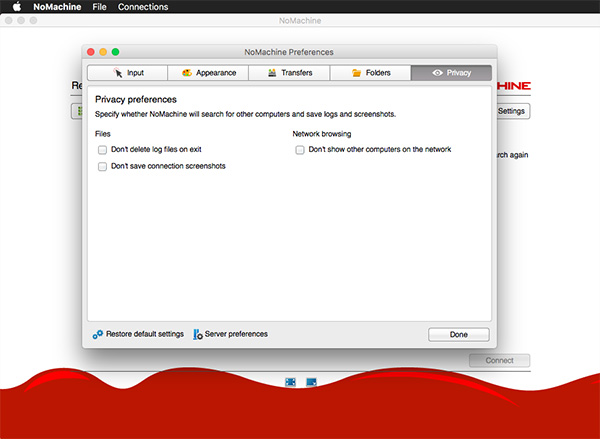Select the Privacy tab
The width and height of the screenshot is (600, 439).
click(x=452, y=73)
